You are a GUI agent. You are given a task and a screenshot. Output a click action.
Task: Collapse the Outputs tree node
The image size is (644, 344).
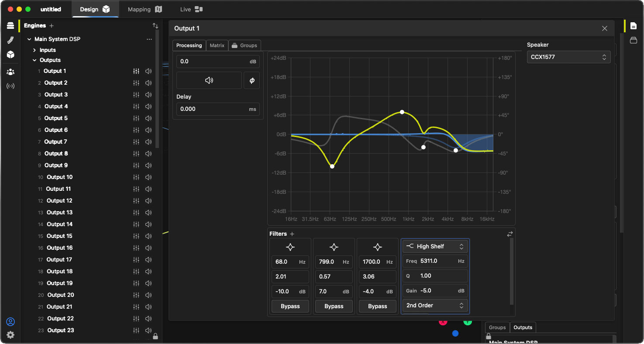(34, 60)
